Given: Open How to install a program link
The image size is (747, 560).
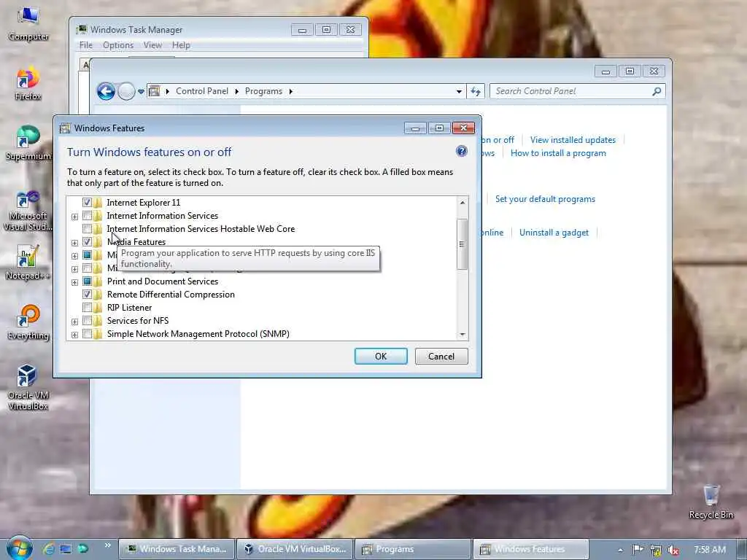Looking at the screenshot, I should coord(558,153).
